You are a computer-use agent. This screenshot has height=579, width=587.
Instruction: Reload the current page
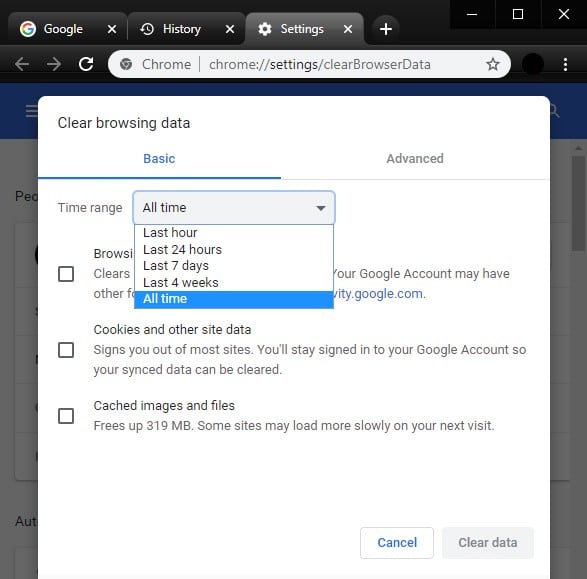click(x=86, y=64)
